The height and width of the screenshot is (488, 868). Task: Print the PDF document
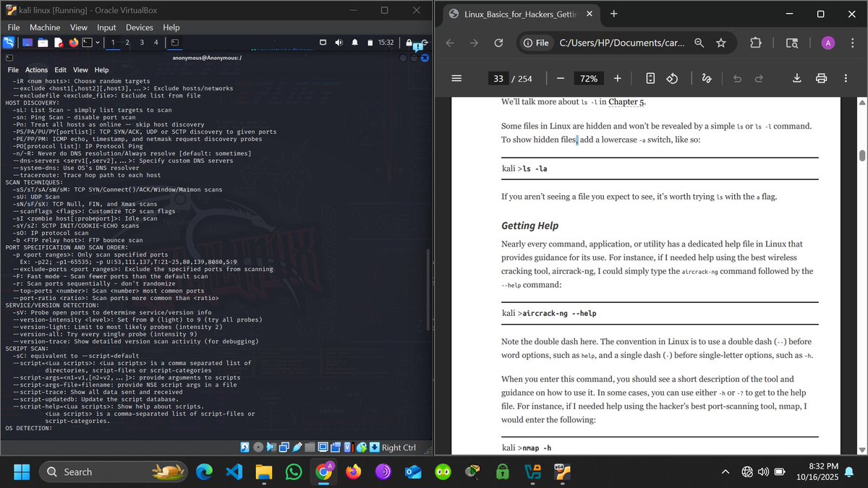pos(821,78)
